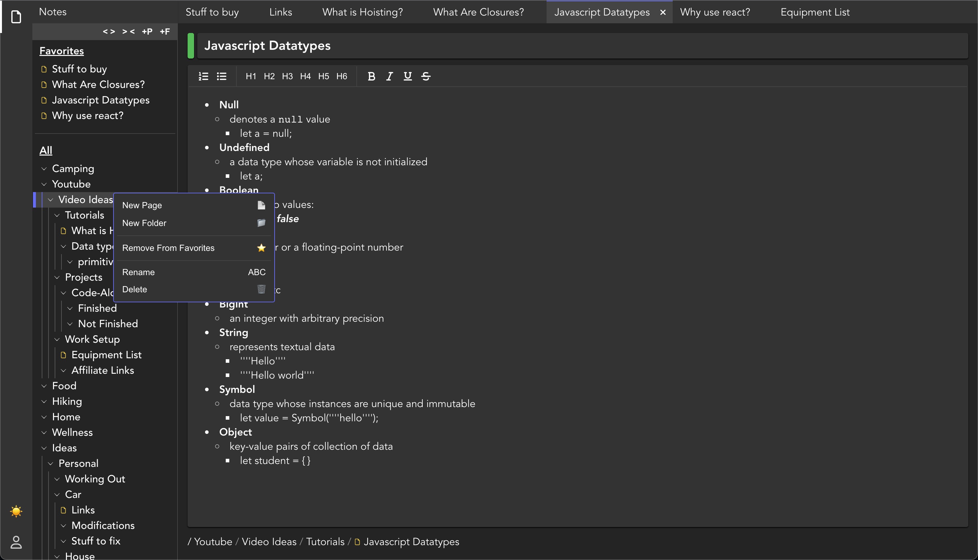Open Equipment List page in tree
The height and width of the screenshot is (560, 978).
(106, 355)
